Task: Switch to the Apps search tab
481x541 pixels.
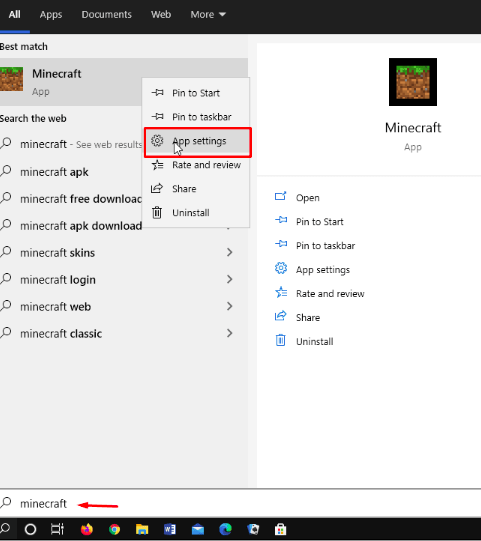Action: point(51,14)
